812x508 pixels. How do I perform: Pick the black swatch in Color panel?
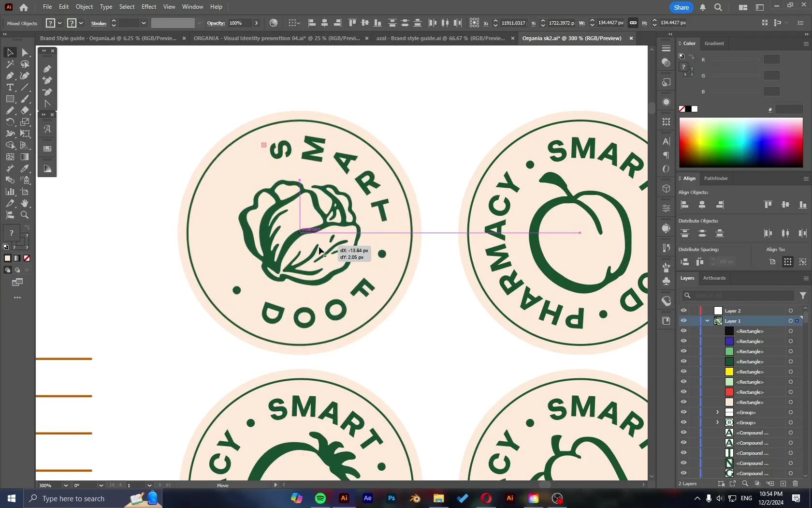click(x=688, y=109)
